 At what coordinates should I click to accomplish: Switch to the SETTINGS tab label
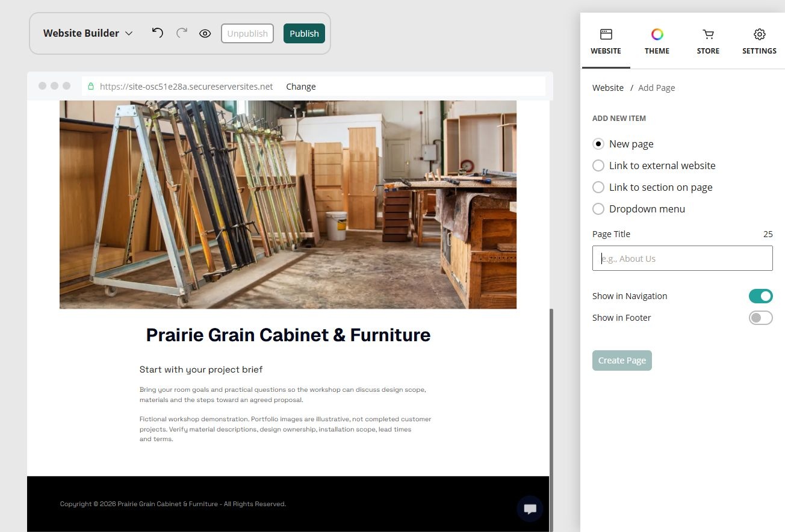point(760,51)
